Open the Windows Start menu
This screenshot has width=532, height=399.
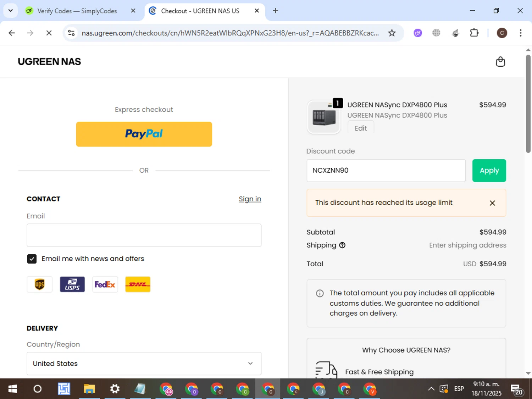click(x=12, y=389)
